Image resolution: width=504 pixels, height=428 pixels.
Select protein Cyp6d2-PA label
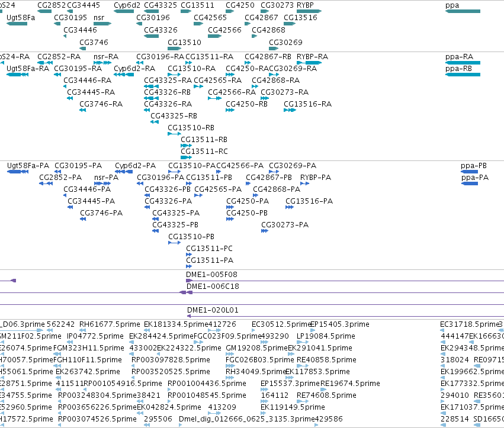click(x=135, y=166)
